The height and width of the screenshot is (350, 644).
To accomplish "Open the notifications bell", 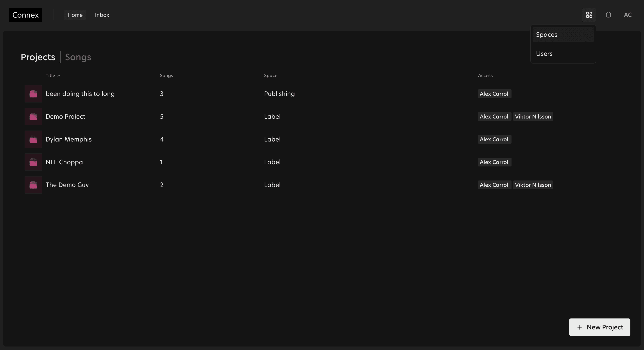I will [608, 15].
